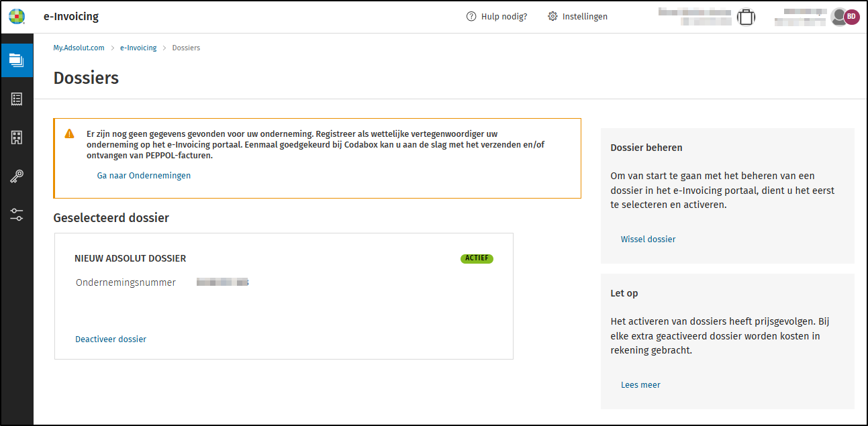Open the invoice list icon in sidebar

(17, 99)
